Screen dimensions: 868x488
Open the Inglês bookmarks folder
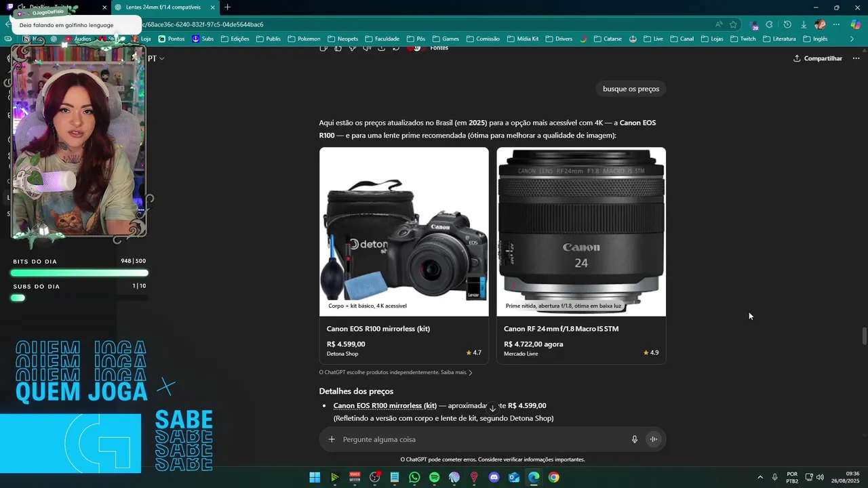(815, 39)
